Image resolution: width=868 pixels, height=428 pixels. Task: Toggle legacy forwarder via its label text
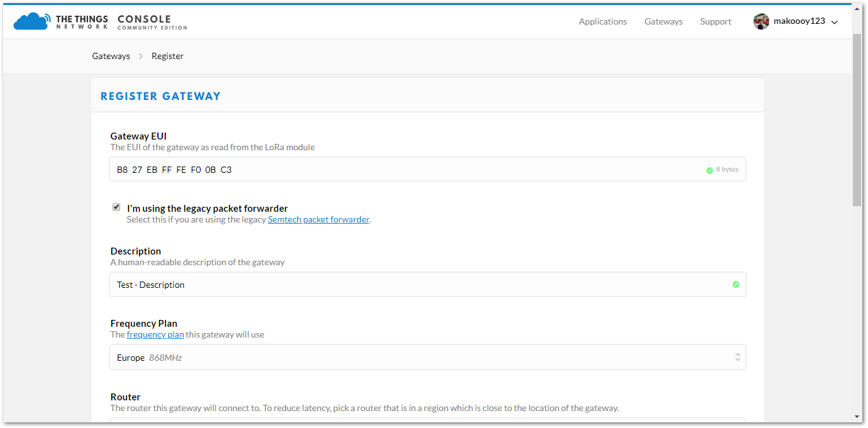click(x=207, y=208)
